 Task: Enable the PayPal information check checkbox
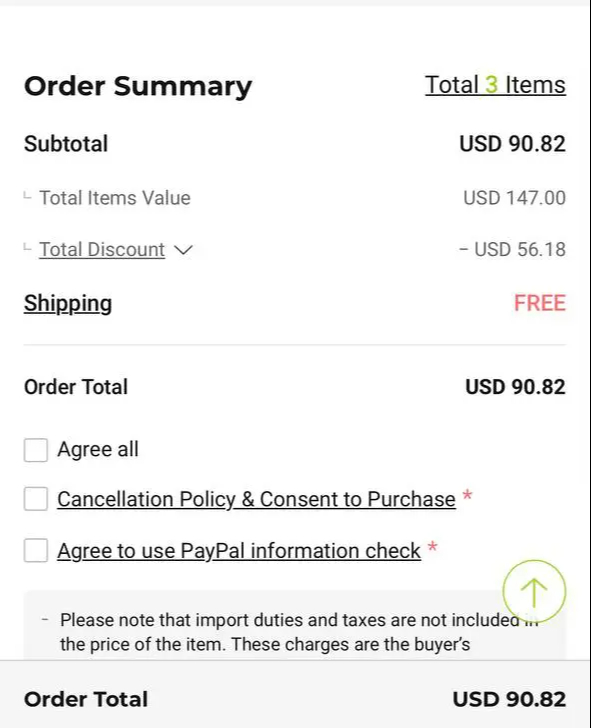[36, 551]
